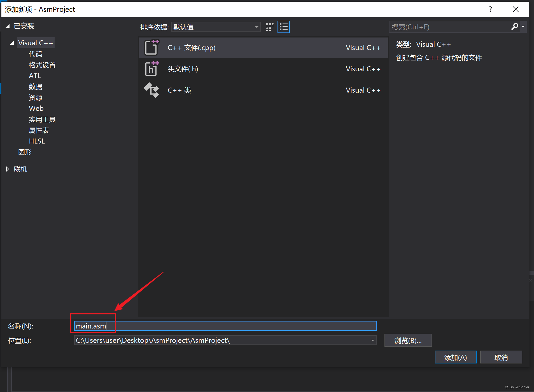Select the 格式设置 category
The height and width of the screenshot is (392, 534).
click(x=42, y=65)
